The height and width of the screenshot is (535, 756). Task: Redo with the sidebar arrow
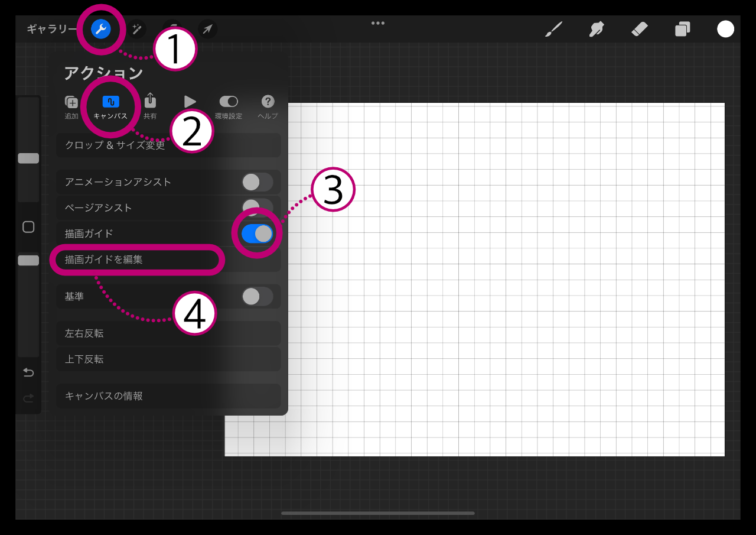(28, 398)
